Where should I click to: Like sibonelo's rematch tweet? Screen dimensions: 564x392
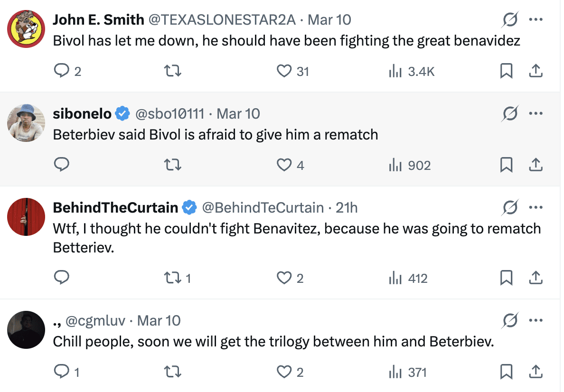(284, 165)
